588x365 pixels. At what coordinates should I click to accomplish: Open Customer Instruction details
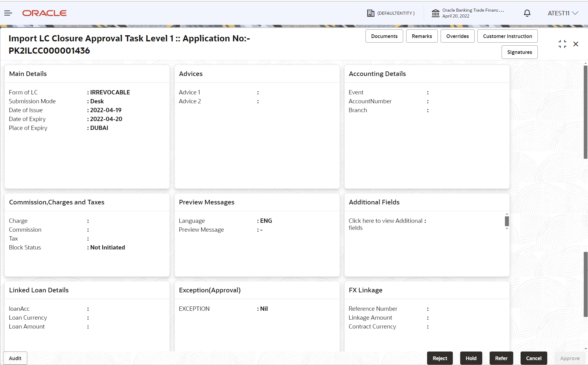coord(507,36)
